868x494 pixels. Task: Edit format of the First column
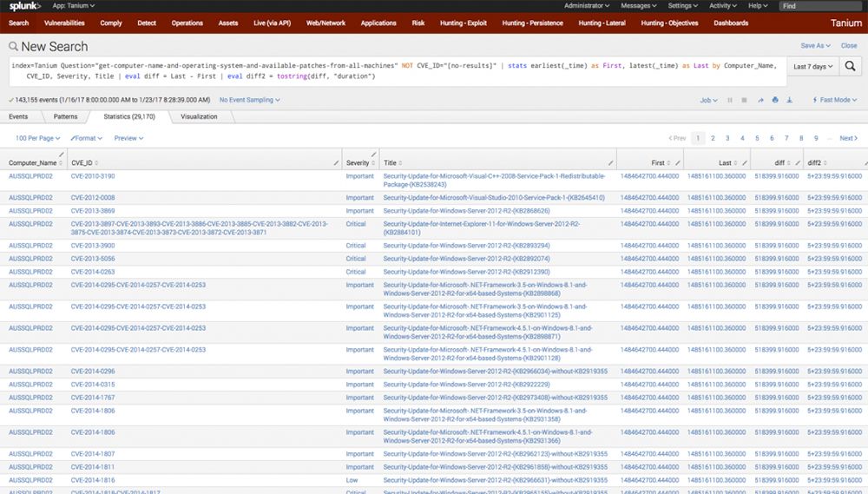coord(678,163)
